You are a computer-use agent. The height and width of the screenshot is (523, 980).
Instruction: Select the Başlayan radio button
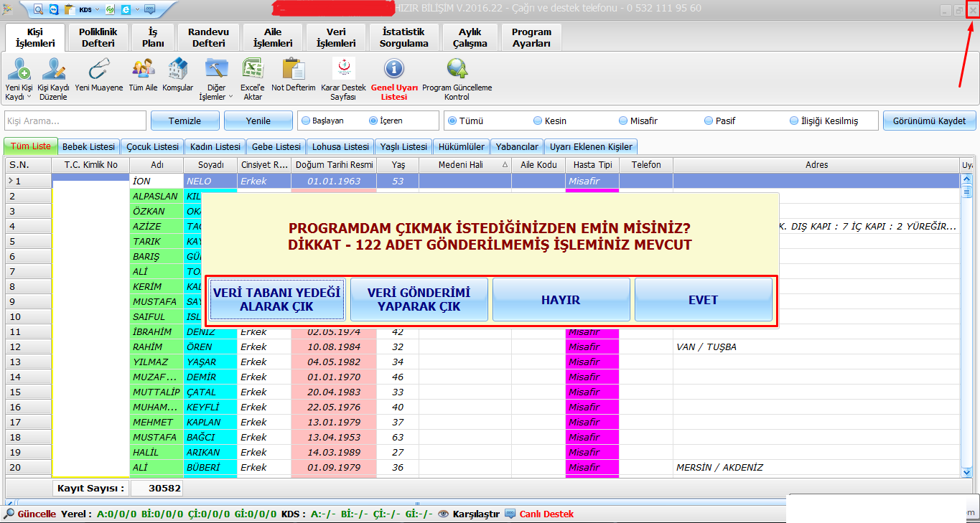[x=305, y=121]
